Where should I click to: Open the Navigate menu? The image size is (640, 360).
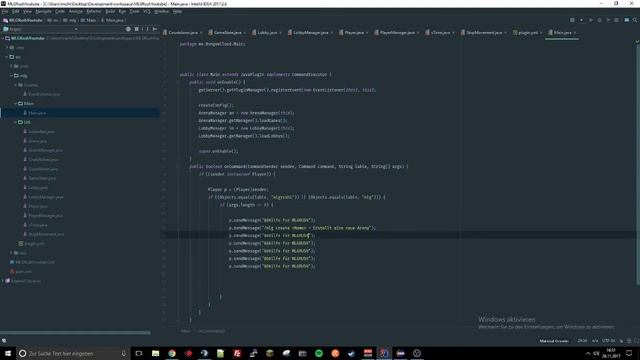coord(43,11)
